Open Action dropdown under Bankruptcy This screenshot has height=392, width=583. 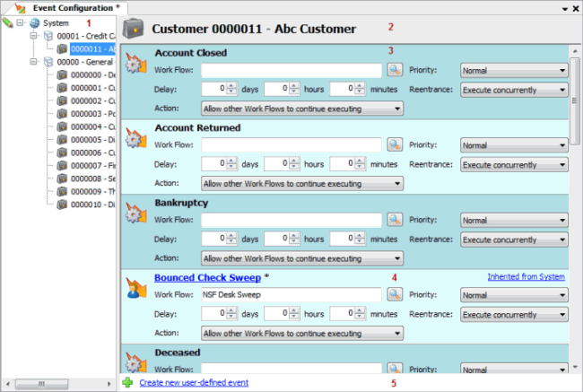(x=300, y=259)
